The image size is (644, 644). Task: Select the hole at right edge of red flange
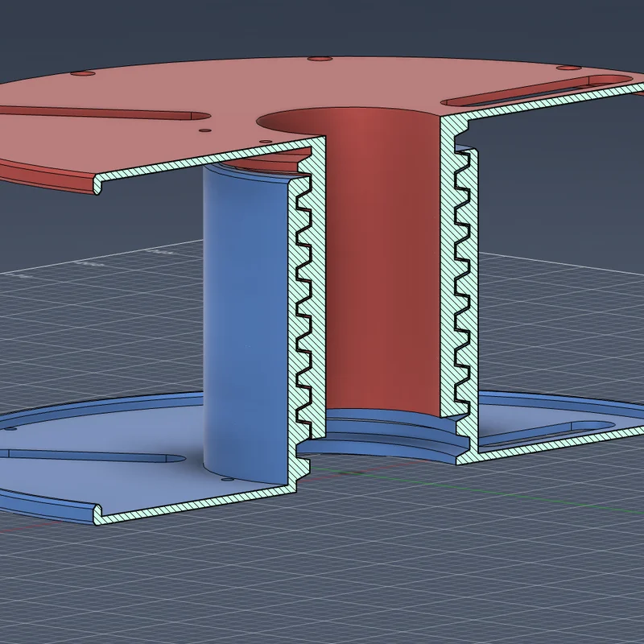(x=569, y=68)
